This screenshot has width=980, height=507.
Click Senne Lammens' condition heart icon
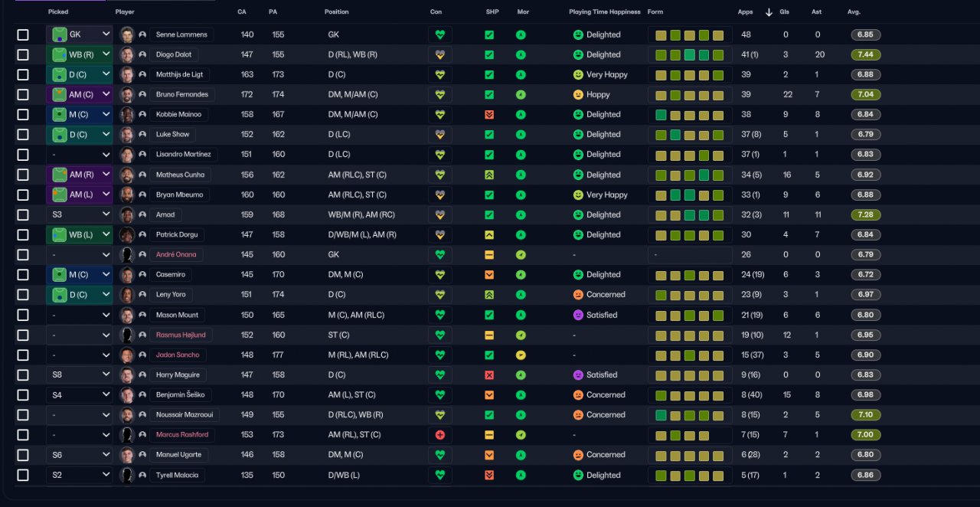coord(439,34)
